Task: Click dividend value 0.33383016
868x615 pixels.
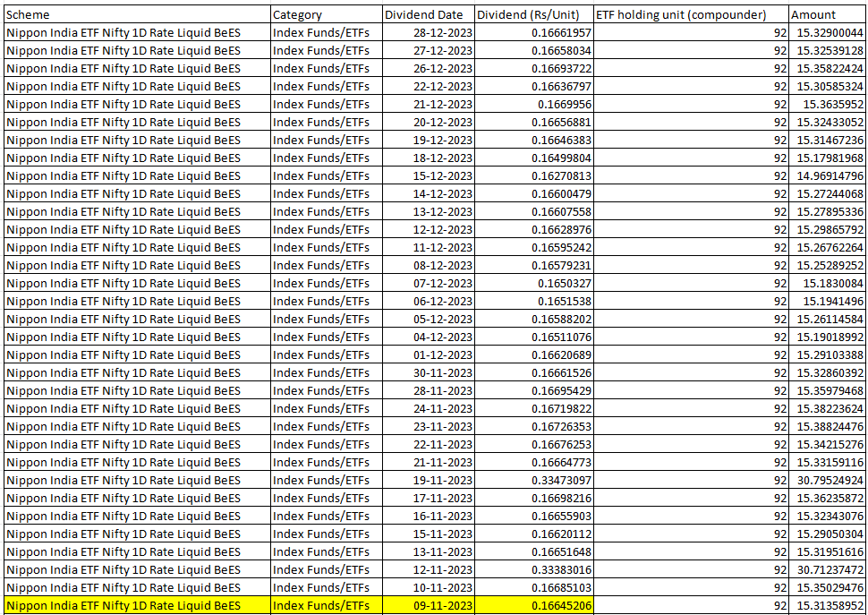Action: 533,569
